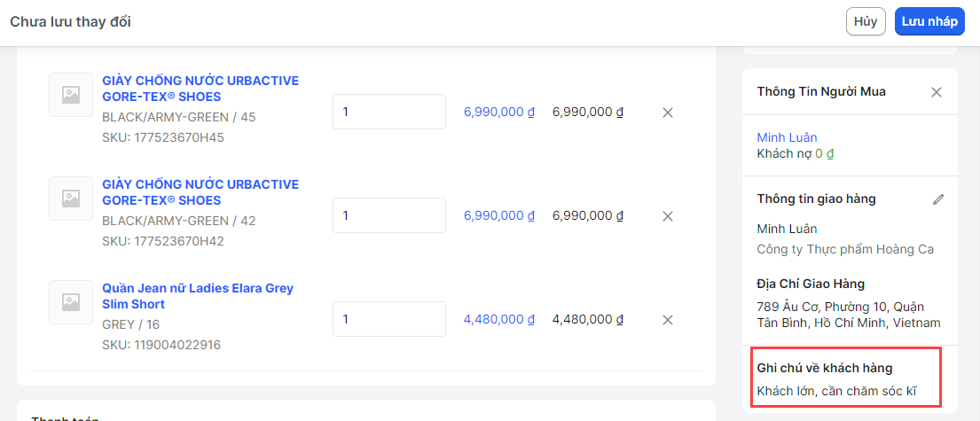Focus quantity field for size 45 shoe

[x=388, y=113]
